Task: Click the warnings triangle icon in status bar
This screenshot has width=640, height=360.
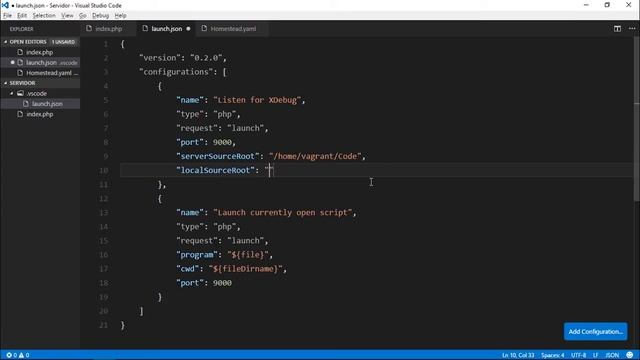Action: click(21, 355)
